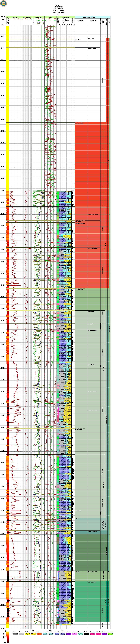Click the Severy Shale formation label
140x644 pixels.
91,365
